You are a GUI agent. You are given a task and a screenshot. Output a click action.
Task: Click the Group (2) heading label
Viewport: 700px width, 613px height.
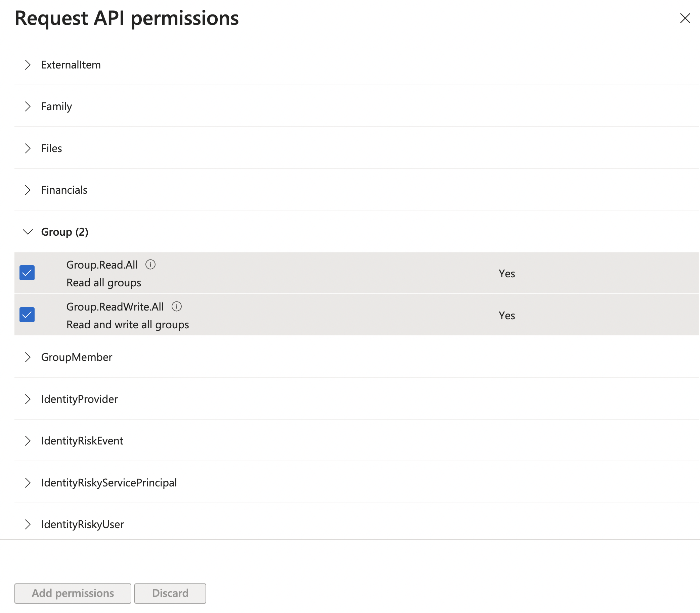(x=65, y=232)
